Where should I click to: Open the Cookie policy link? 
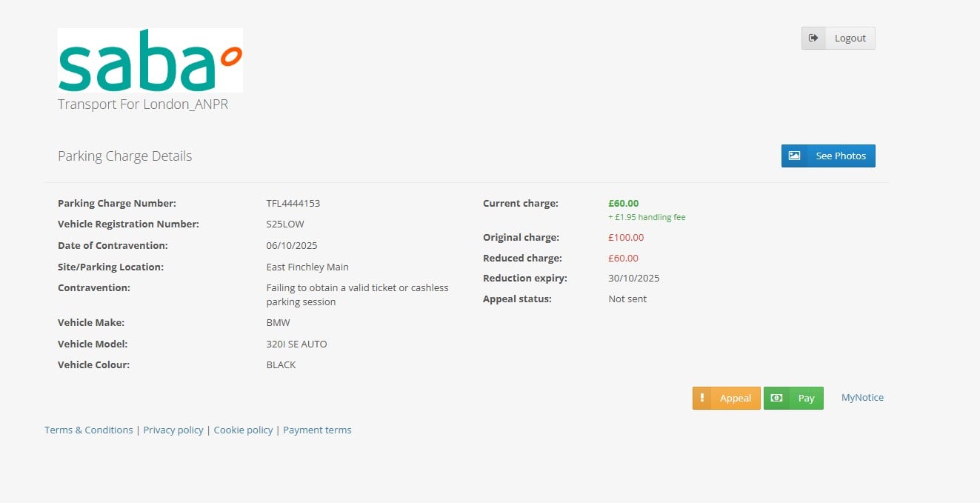[x=243, y=430]
